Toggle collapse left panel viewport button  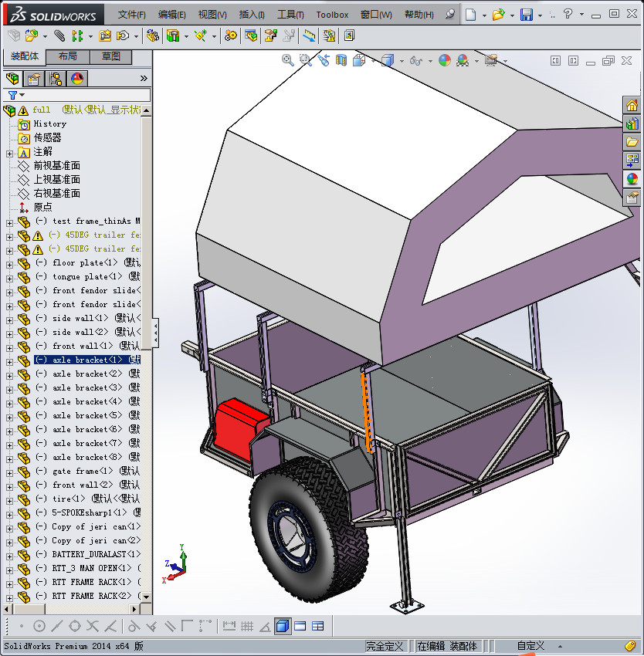click(555, 61)
